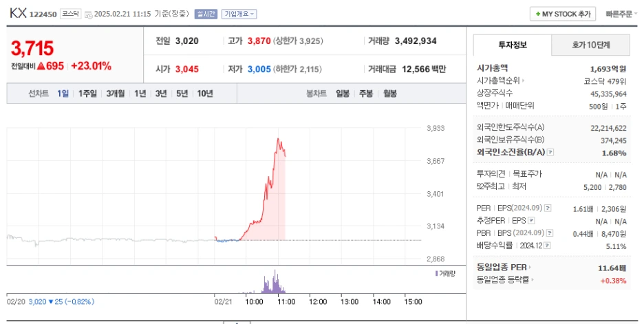Open the 동일업종 PER link
The image size is (644, 324).
coord(504,268)
